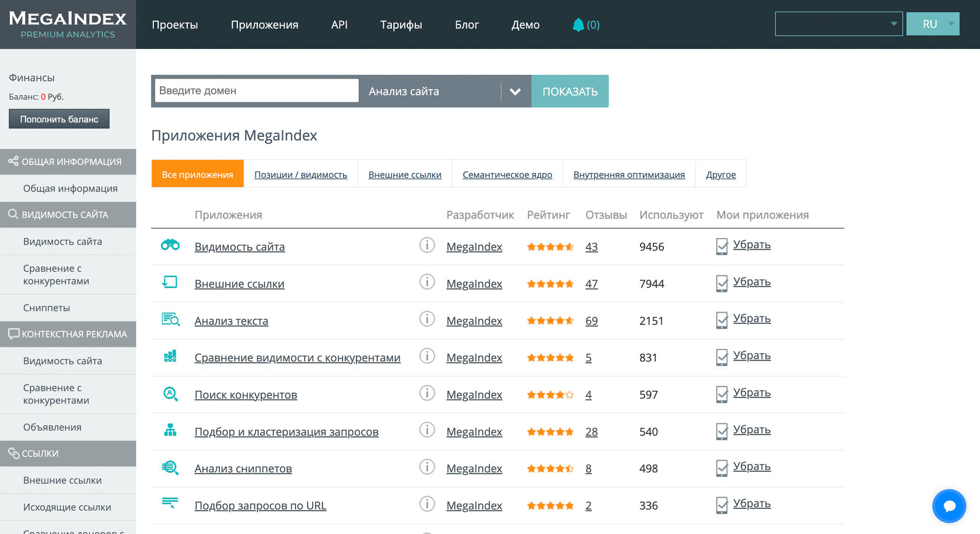Viewport: 980px width, 534px height.
Task: Toggle the checkmark for Видимость сайта app
Action: (x=722, y=246)
